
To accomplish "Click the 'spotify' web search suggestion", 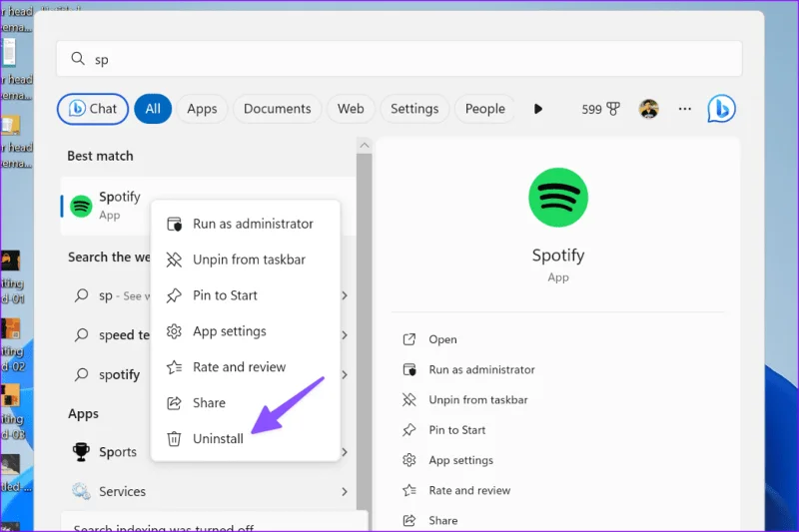I will coord(112,374).
